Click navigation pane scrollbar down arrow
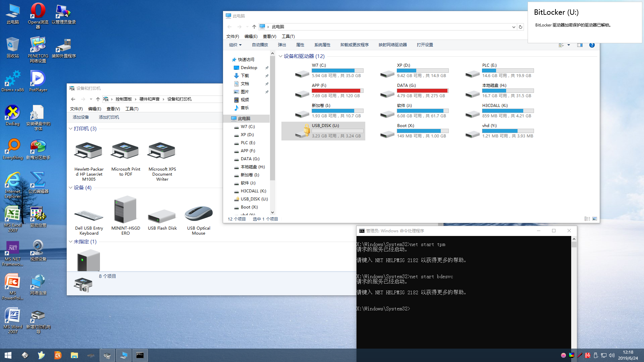Screen dimensions: 644x362 pyautogui.click(x=272, y=212)
